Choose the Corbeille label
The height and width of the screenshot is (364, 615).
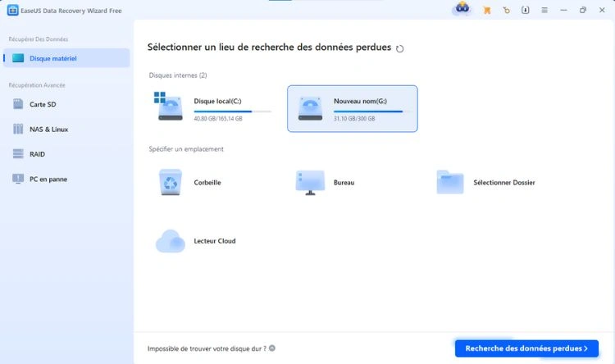(207, 182)
